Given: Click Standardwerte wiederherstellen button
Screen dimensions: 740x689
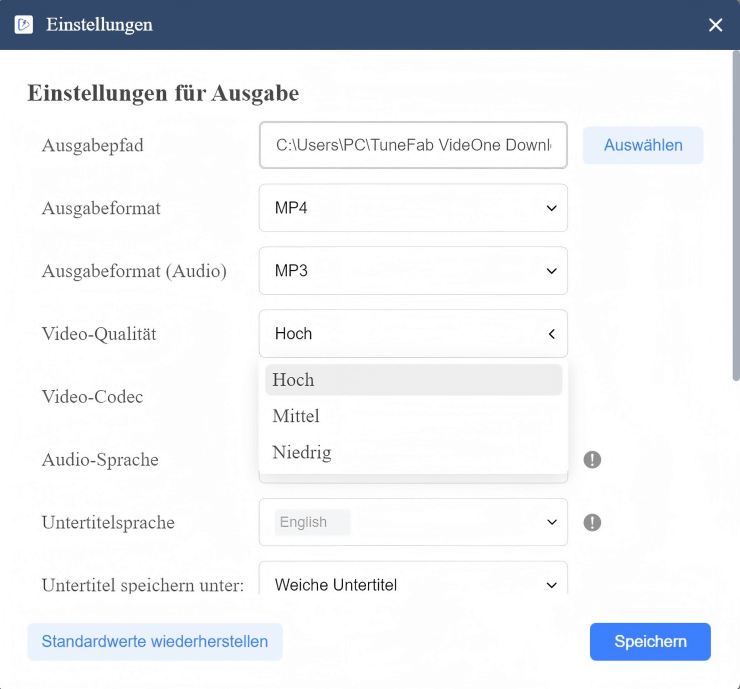Looking at the screenshot, I should tap(155, 641).
